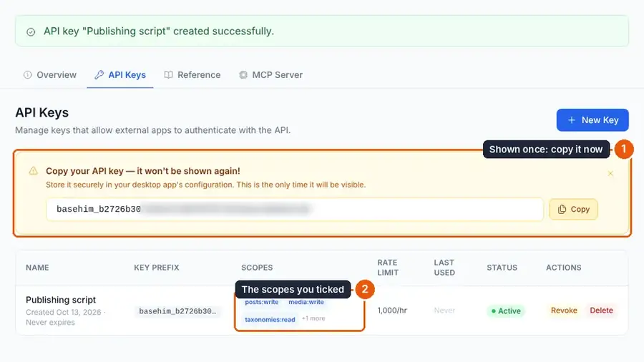Click the plus icon in New Key
The height and width of the screenshot is (362, 644).
click(571, 120)
